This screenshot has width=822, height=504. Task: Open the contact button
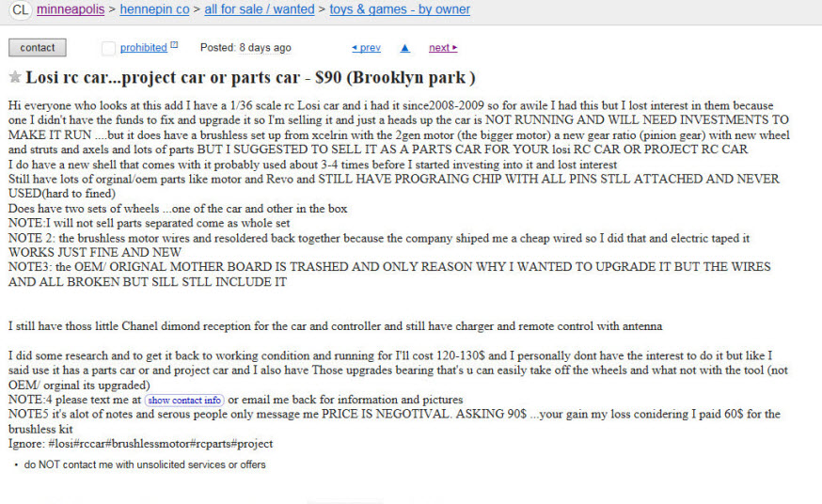pyautogui.click(x=38, y=48)
